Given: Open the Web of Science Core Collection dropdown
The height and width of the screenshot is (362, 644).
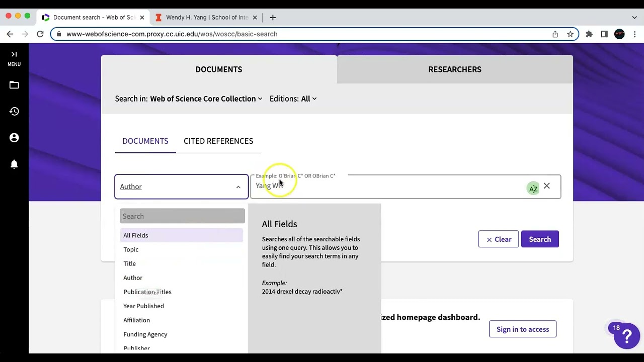Looking at the screenshot, I should tap(206, 99).
